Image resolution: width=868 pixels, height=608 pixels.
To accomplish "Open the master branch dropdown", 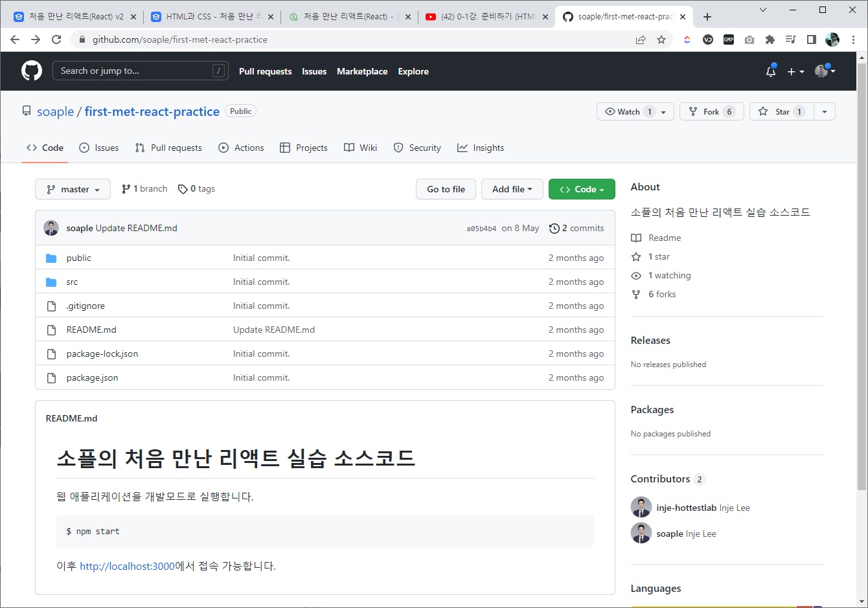I will tap(73, 189).
